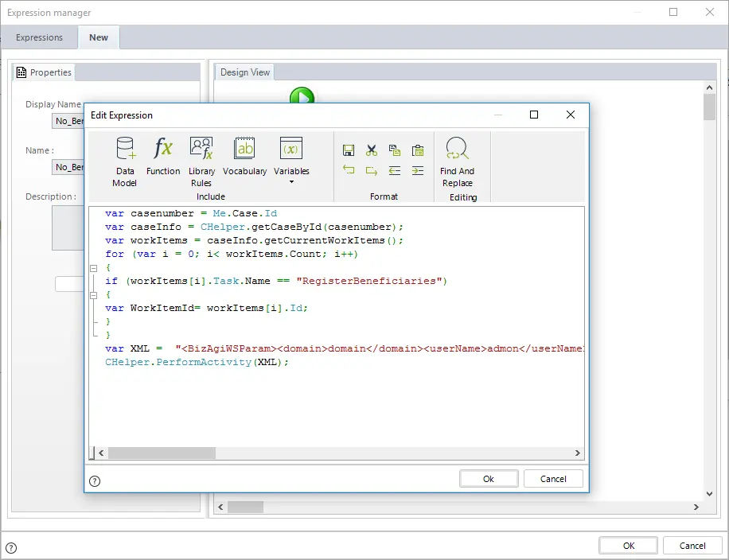Select the New tab

click(x=99, y=37)
